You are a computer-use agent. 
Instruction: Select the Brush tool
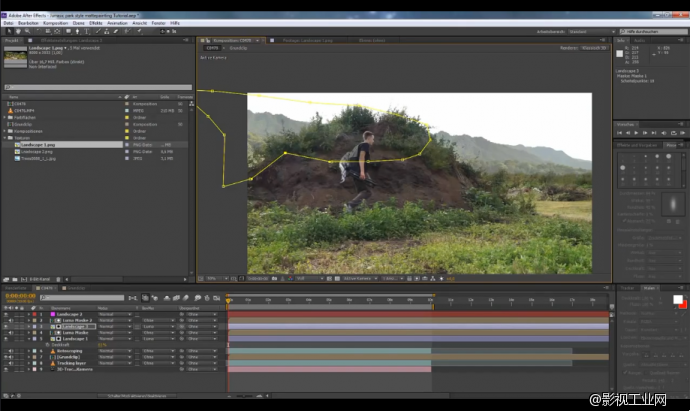[98, 31]
